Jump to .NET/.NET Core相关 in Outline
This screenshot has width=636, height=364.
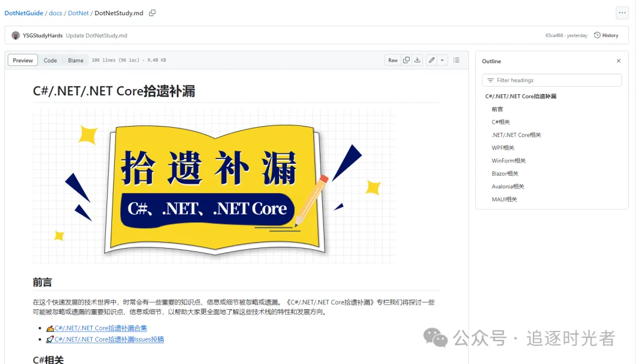click(x=516, y=135)
